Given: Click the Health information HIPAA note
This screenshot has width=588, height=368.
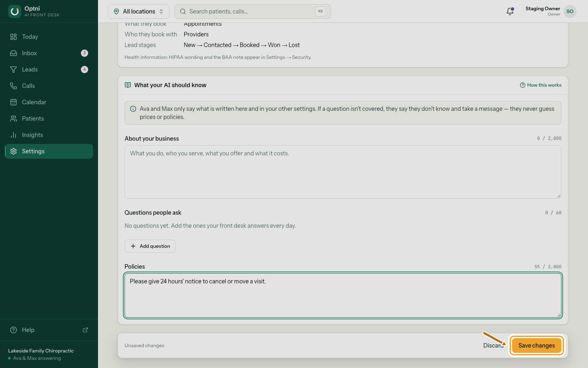Looking at the screenshot, I should coord(218,57).
